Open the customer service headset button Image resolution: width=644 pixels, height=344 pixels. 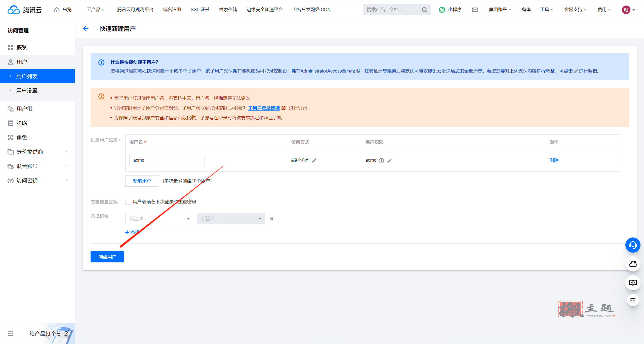pyautogui.click(x=633, y=245)
